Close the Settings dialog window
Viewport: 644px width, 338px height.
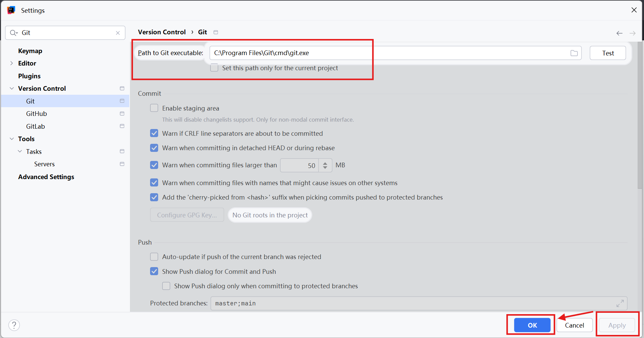(x=634, y=10)
